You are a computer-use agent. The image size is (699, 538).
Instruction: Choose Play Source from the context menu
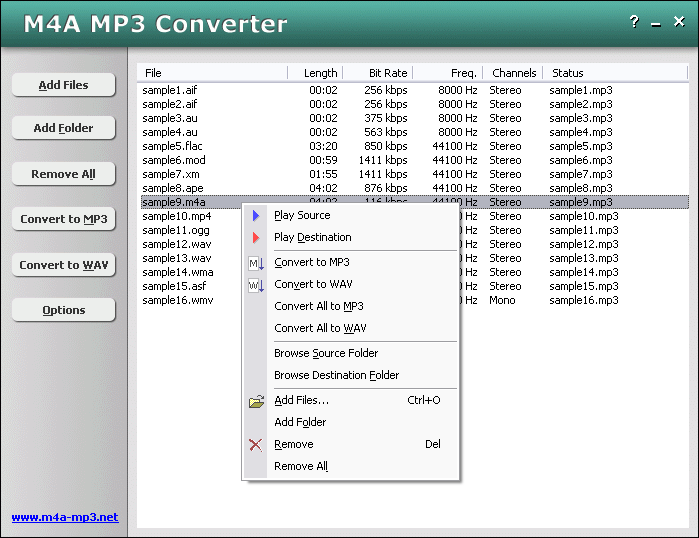(x=351, y=216)
